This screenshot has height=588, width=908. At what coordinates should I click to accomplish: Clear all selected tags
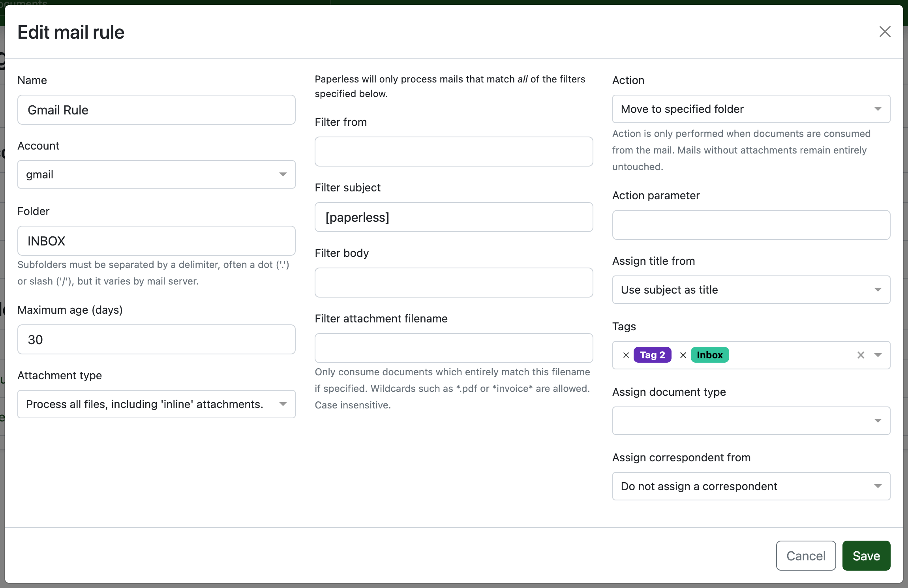[x=861, y=355]
